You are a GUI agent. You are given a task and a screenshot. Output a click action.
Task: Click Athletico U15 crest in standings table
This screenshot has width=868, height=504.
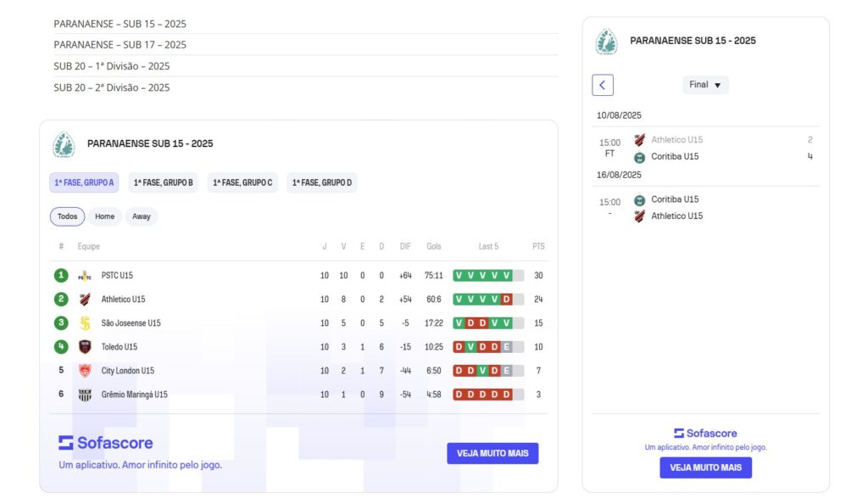click(x=85, y=300)
